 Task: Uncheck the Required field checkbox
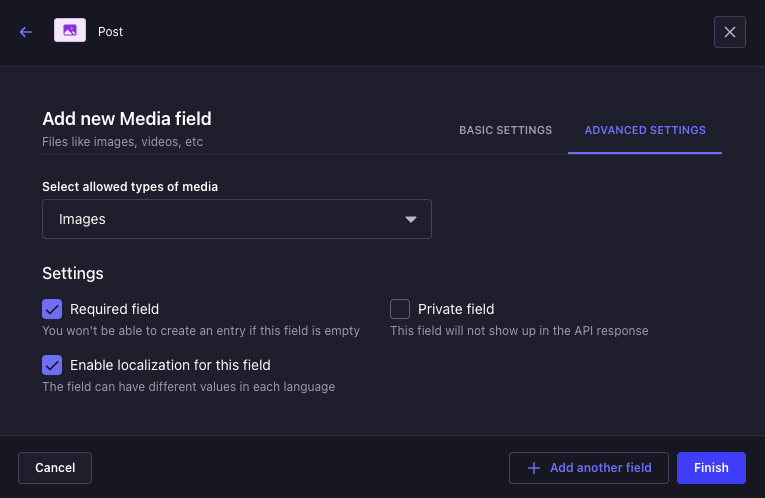click(52, 309)
